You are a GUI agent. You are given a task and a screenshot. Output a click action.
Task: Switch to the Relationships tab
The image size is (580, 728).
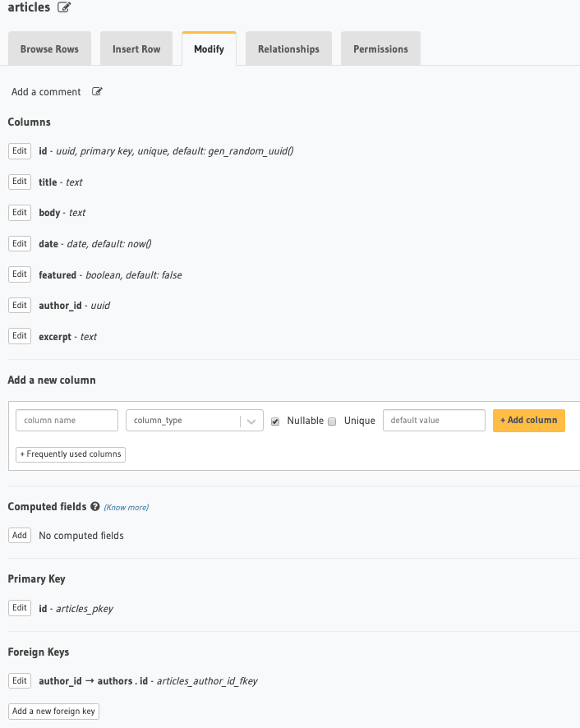click(x=288, y=48)
